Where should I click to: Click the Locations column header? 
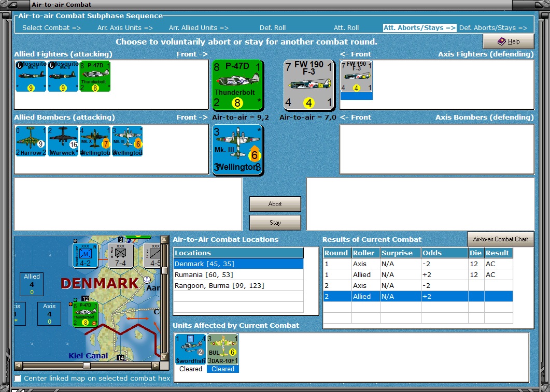click(x=238, y=253)
